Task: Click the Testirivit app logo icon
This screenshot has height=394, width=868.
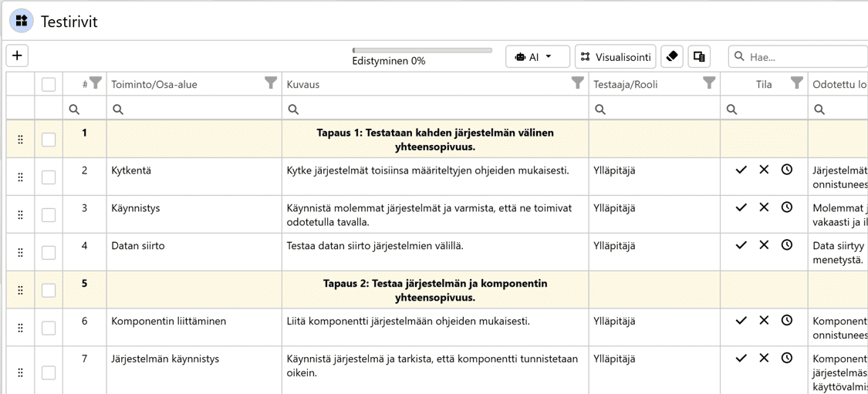Action: 22,21
